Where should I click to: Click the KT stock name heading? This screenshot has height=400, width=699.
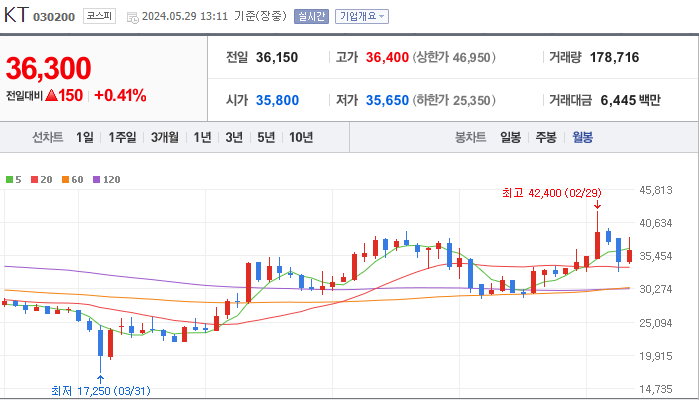pyautogui.click(x=16, y=15)
